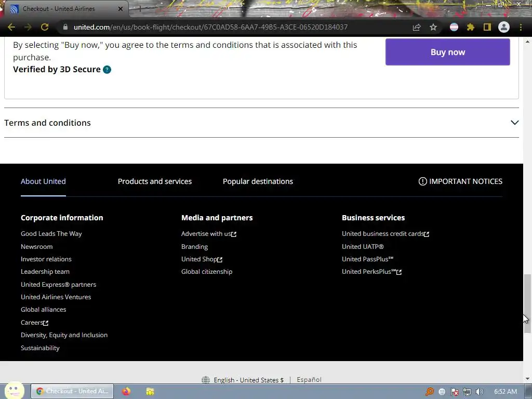Image resolution: width=532 pixels, height=399 pixels.
Task: Click the search magnifier tray icon
Action: click(430, 392)
